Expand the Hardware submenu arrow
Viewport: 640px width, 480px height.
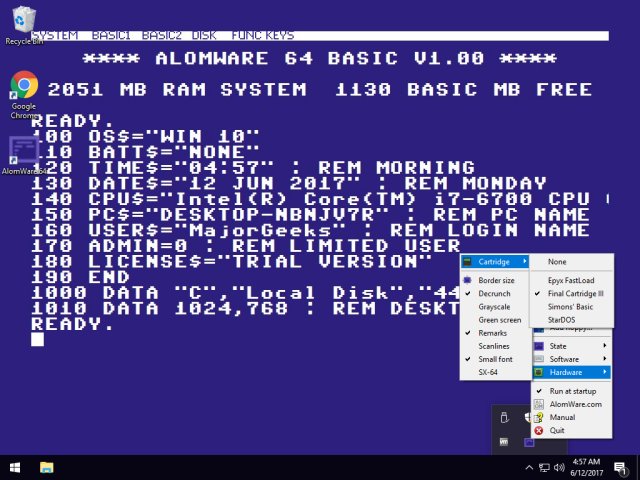[x=604, y=372]
